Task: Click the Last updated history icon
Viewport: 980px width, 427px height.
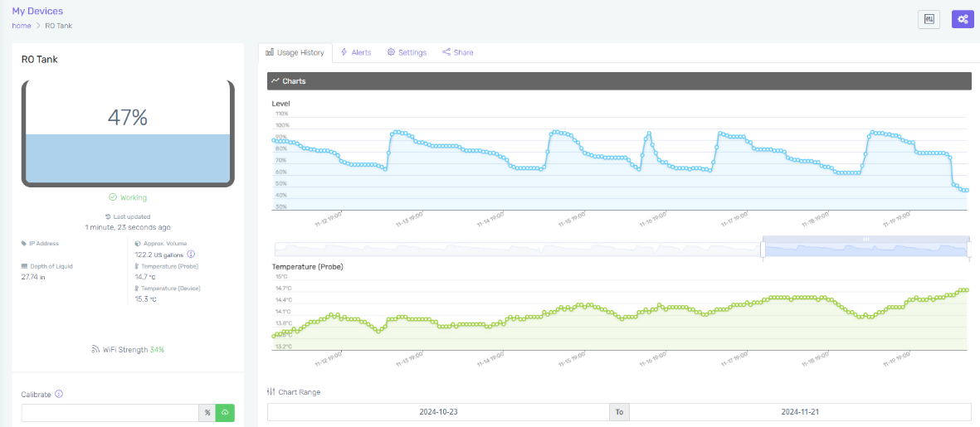Action: (108, 216)
